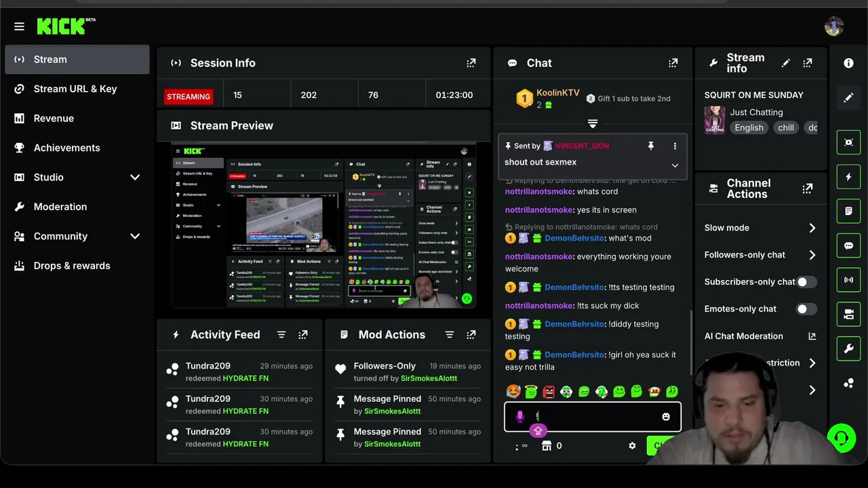Open the hamburger menu next to Kick logo
This screenshot has width=868, height=488.
pyautogui.click(x=19, y=26)
